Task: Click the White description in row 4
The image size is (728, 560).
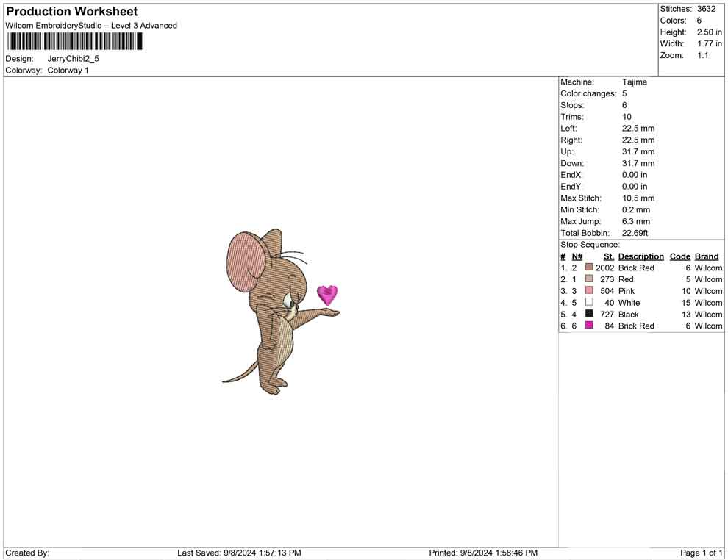Action: coord(629,303)
